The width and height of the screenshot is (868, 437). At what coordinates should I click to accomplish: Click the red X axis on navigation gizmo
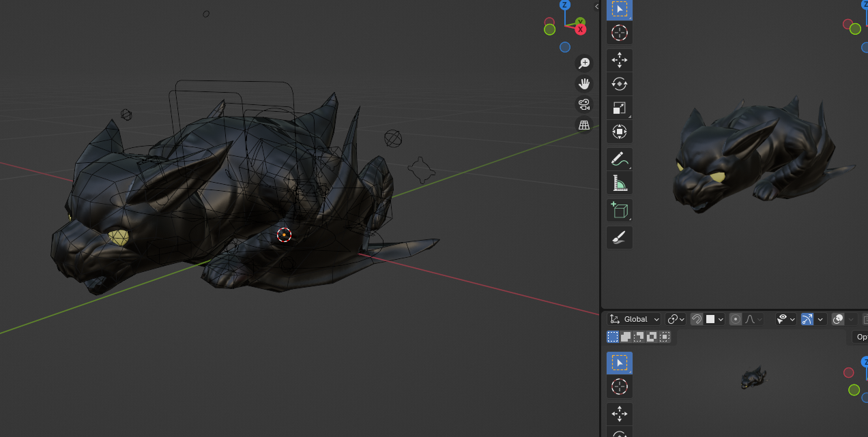[x=581, y=29]
